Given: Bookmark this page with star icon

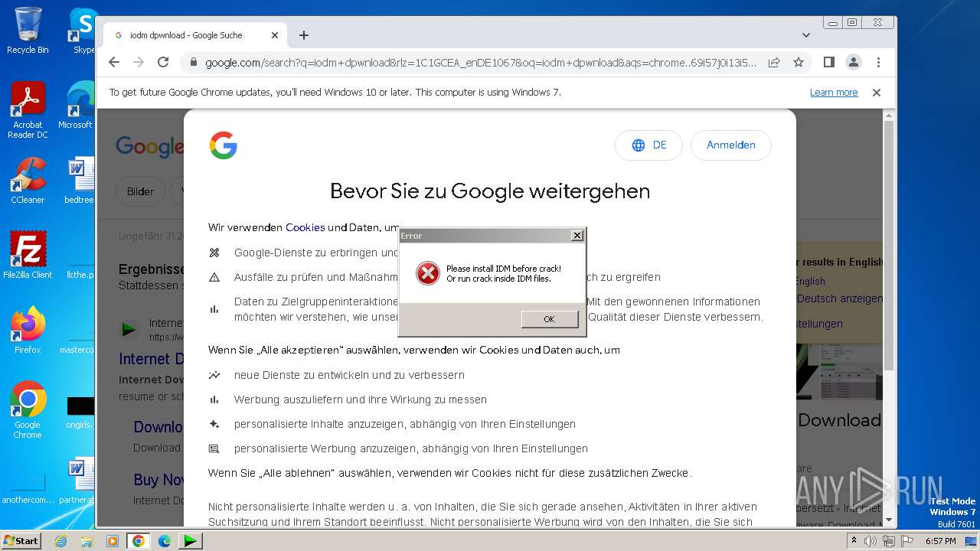Looking at the screenshot, I should [799, 62].
